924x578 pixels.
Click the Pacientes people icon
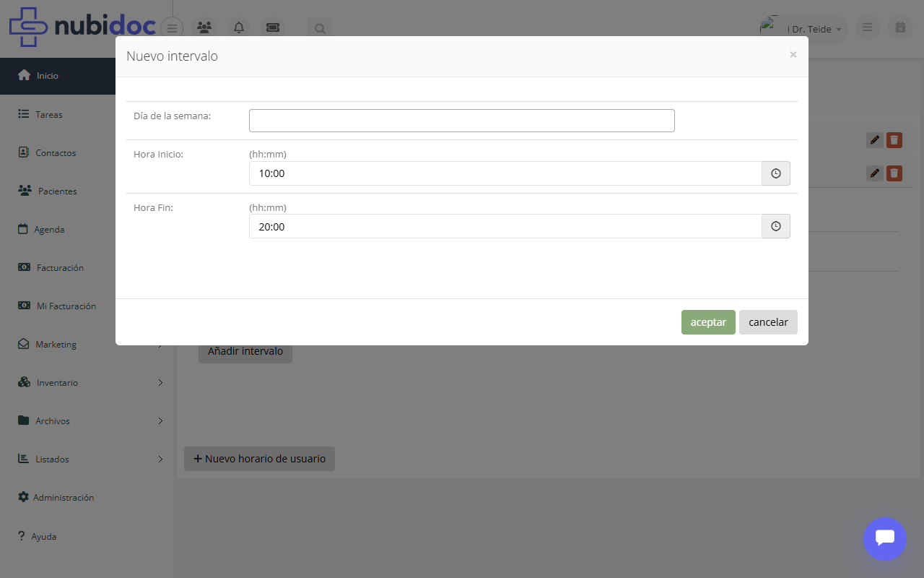[25, 191]
